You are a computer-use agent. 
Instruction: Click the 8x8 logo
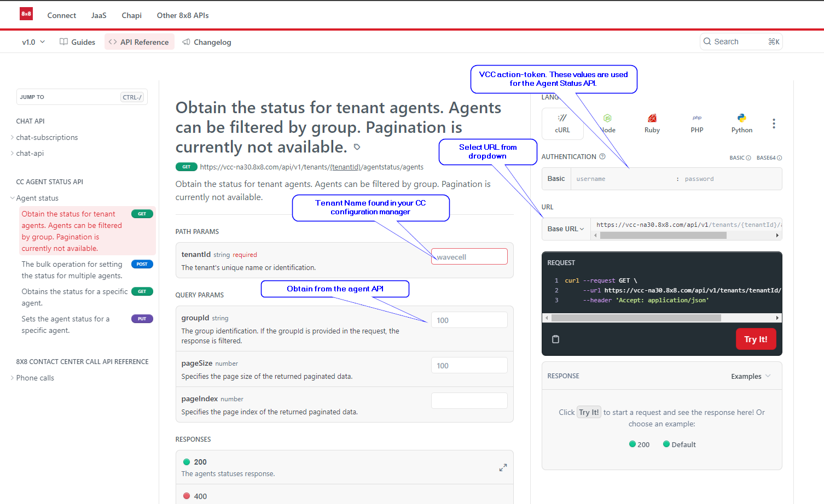26,14
